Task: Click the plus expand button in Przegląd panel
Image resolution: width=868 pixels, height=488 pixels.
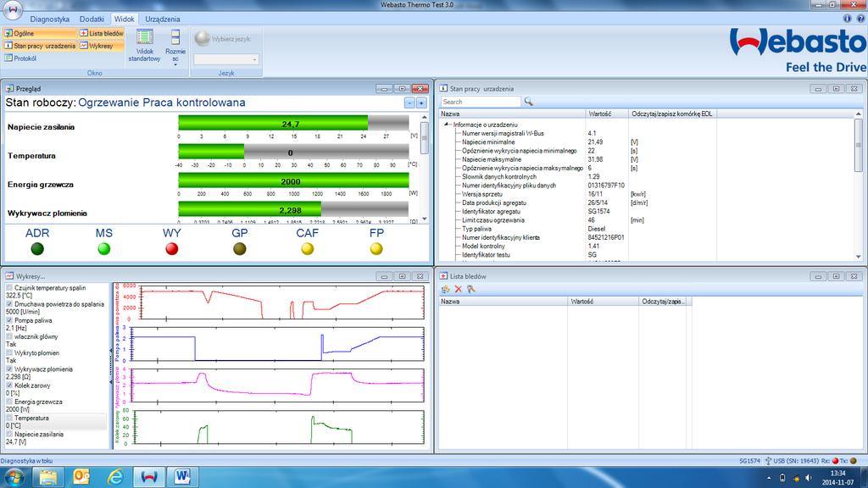Action: tap(421, 103)
